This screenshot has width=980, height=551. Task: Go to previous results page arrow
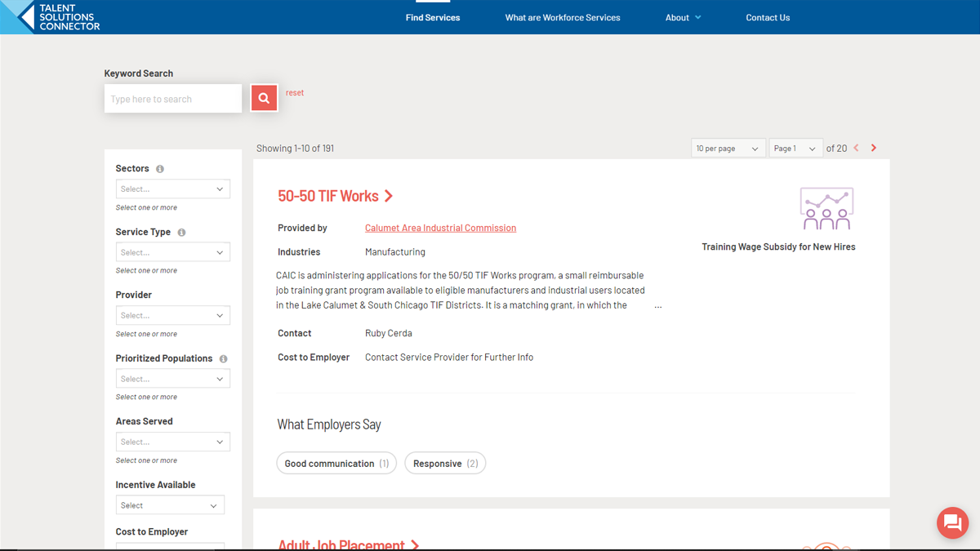[856, 148]
